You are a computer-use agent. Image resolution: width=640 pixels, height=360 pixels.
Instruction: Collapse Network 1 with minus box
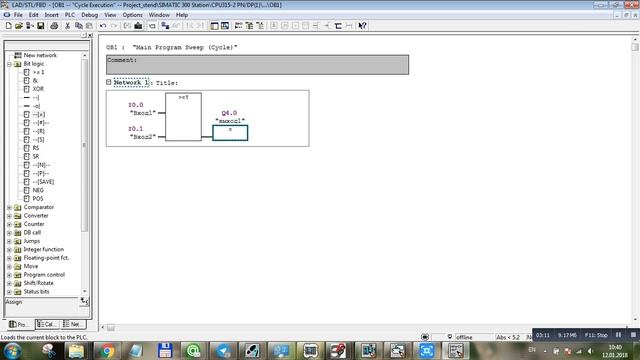pyautogui.click(x=109, y=82)
